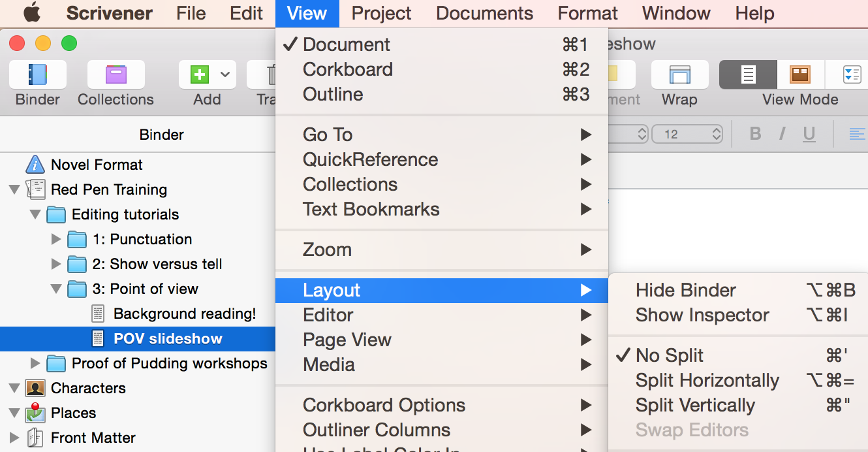This screenshot has width=868, height=452.
Task: Choose Hide Binder in Layout submenu
Action: point(738,290)
